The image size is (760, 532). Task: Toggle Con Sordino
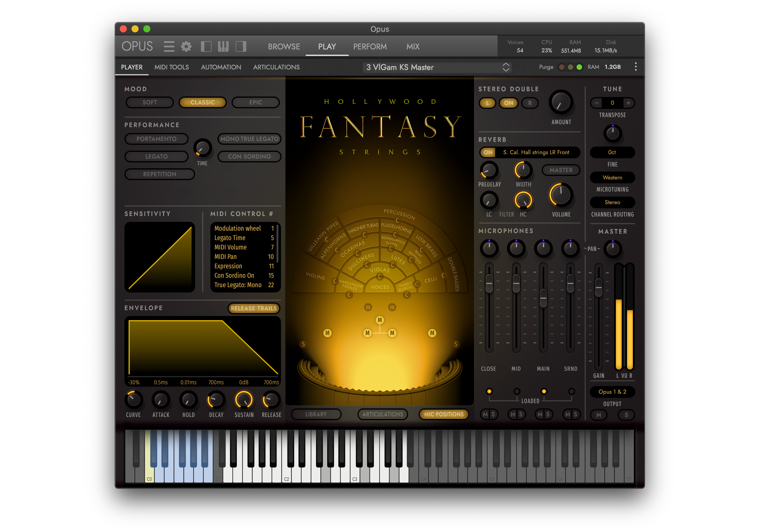pos(249,156)
